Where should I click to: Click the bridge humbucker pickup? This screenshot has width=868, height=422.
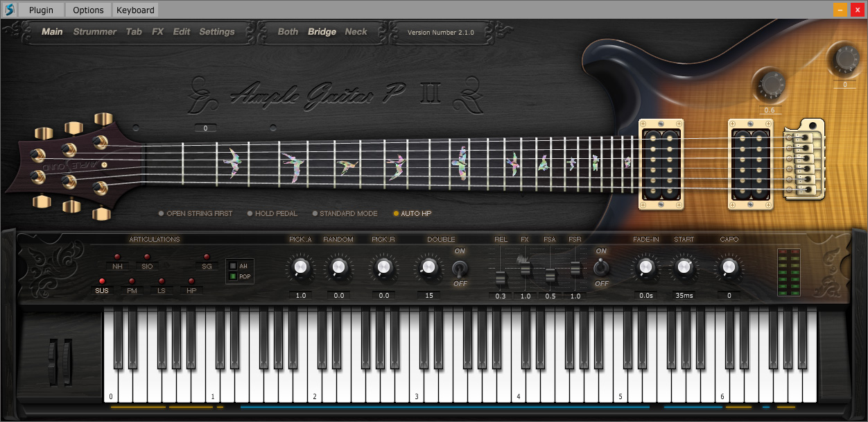tap(752, 164)
